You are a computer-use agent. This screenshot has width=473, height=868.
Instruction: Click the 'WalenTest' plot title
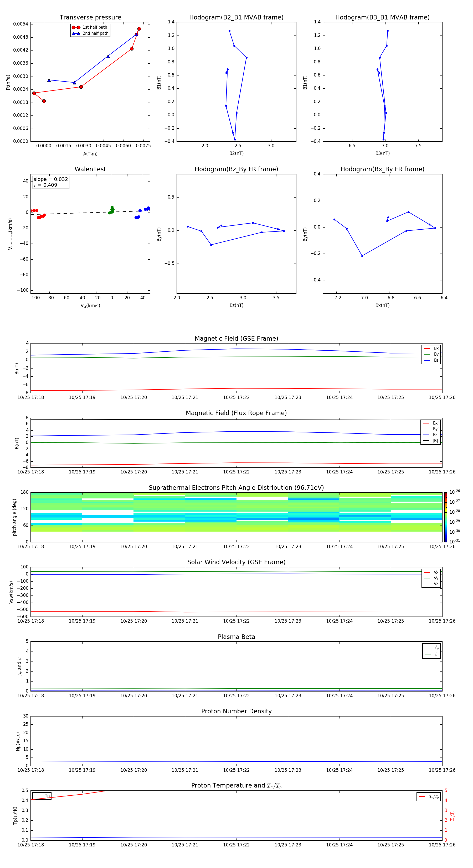90,169
